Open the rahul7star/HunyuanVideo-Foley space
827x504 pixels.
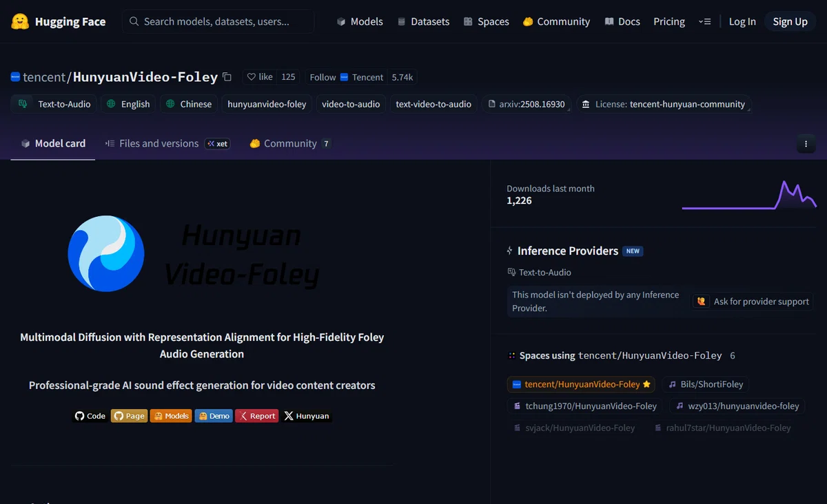click(x=722, y=428)
